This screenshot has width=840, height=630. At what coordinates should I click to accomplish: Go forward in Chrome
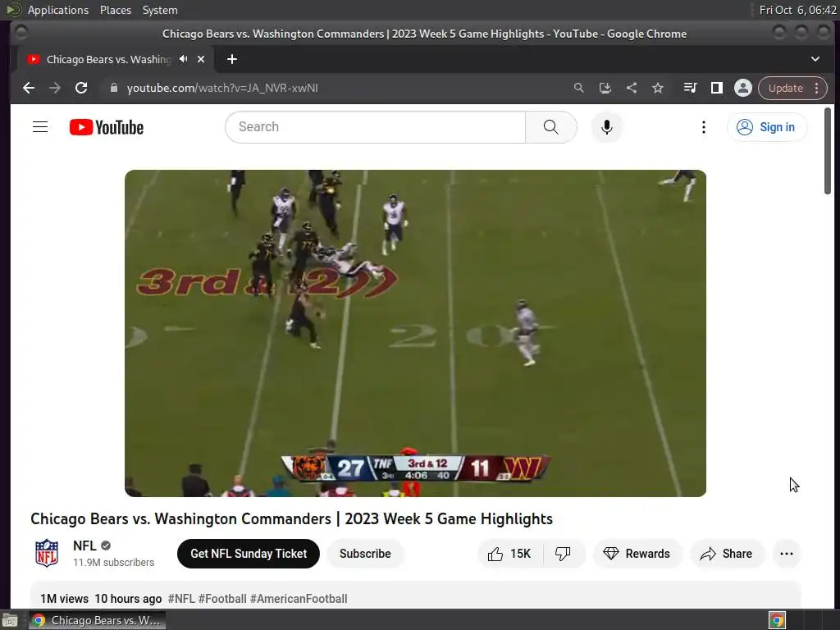[x=55, y=88]
